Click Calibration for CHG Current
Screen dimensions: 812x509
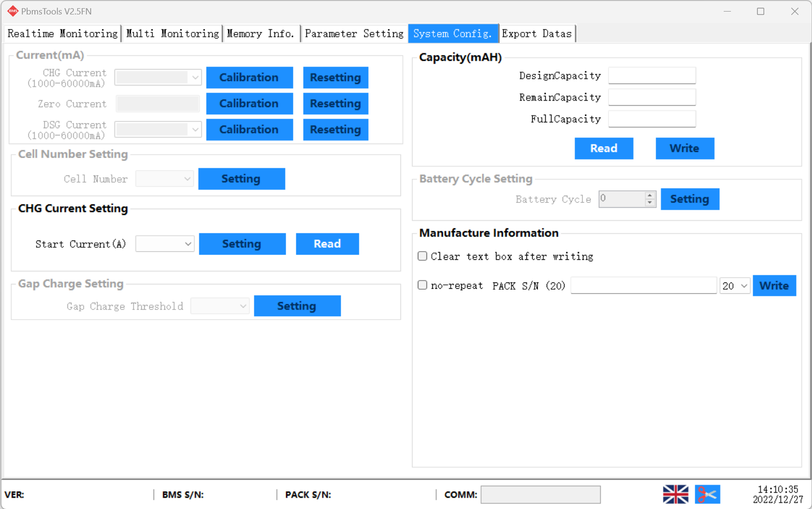249,77
